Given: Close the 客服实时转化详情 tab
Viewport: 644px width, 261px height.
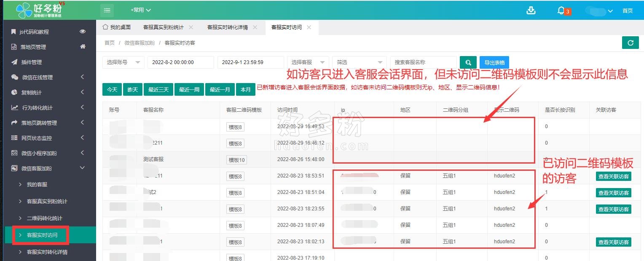Looking at the screenshot, I should (255, 27).
